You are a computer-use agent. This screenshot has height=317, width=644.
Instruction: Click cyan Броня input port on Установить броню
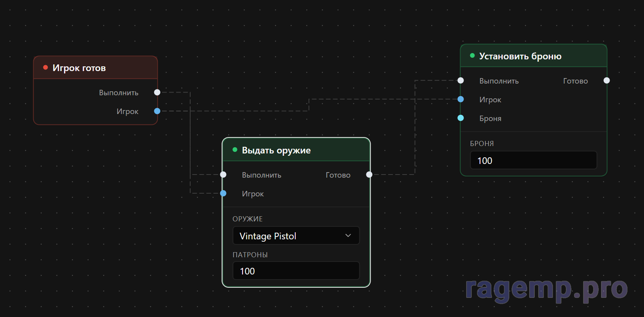(461, 118)
